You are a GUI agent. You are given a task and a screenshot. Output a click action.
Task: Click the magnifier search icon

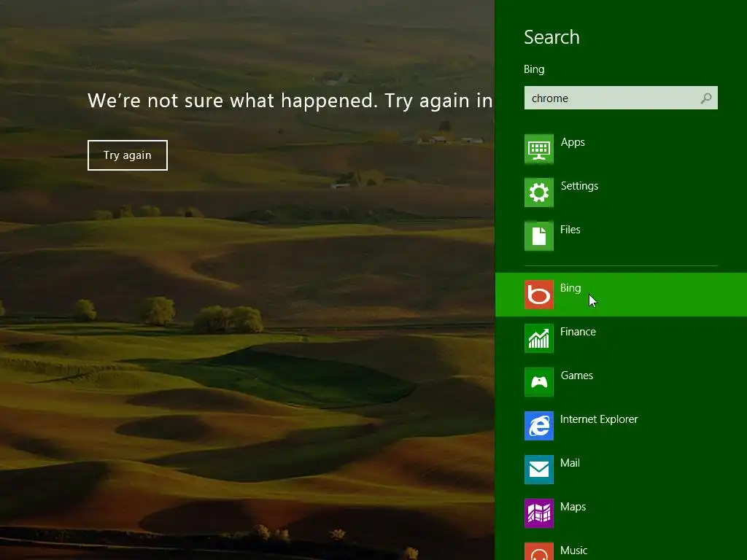[706, 98]
